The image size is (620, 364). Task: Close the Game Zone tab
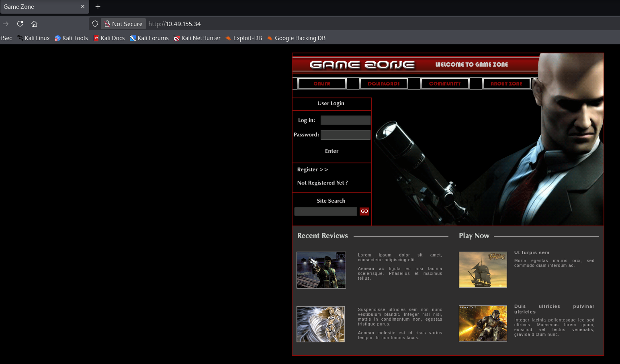click(x=83, y=7)
